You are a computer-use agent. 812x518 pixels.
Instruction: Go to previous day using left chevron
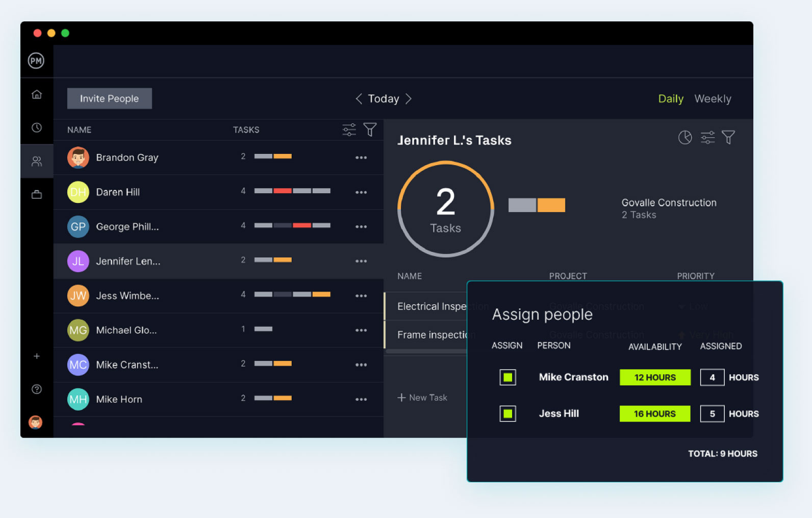coord(359,98)
